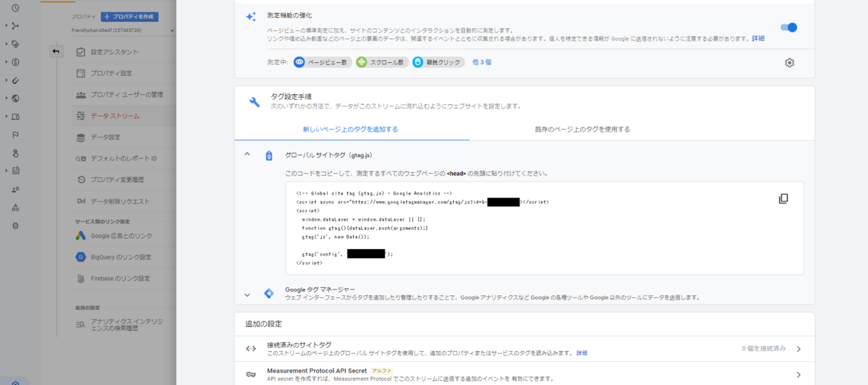This screenshot has height=385, width=868.
Task: Click the dollar monetization icon in left rail
Action: coord(15,62)
